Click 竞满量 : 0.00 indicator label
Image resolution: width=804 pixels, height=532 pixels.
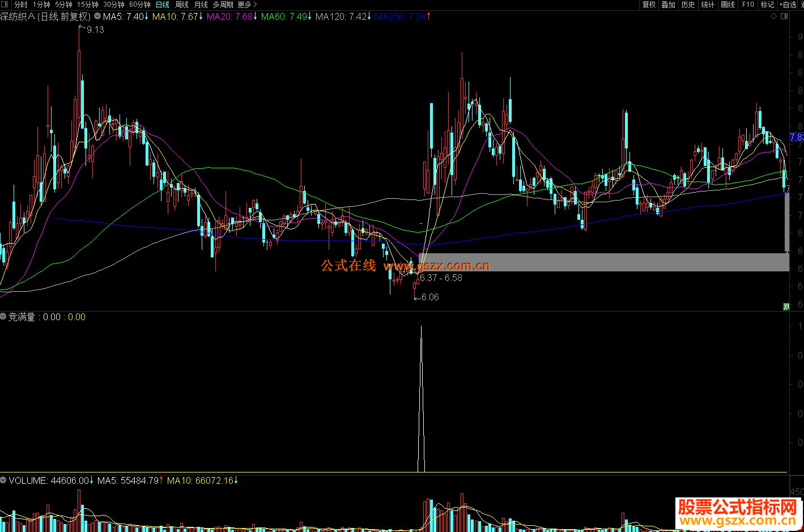coord(34,317)
